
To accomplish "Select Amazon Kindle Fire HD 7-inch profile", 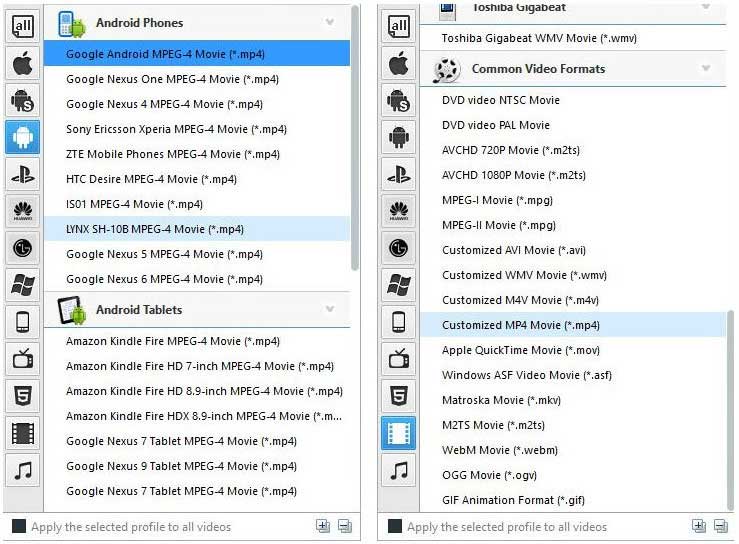I will [197, 366].
